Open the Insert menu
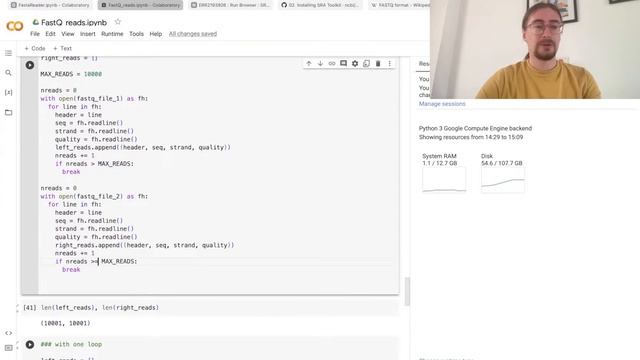The width and height of the screenshot is (640, 360). click(x=87, y=34)
